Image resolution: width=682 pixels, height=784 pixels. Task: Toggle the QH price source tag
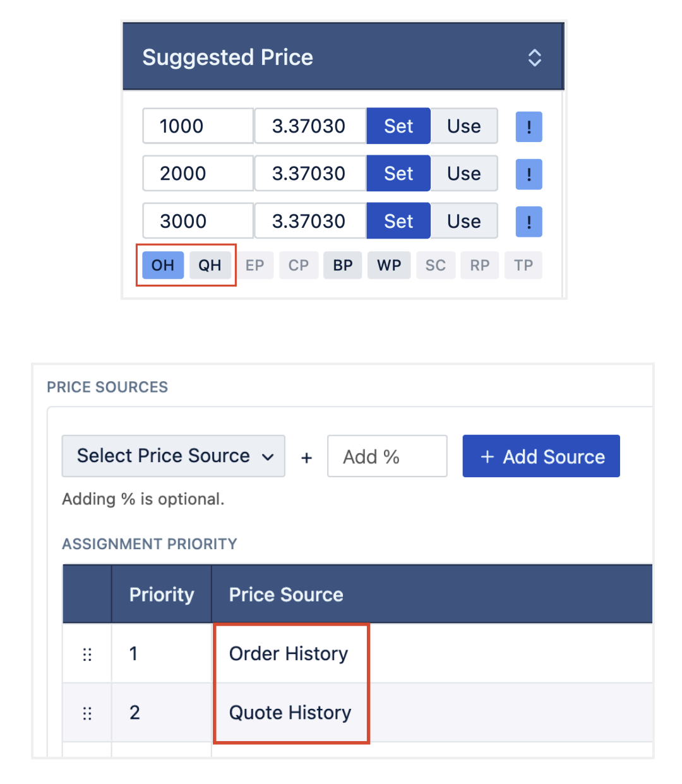(210, 265)
